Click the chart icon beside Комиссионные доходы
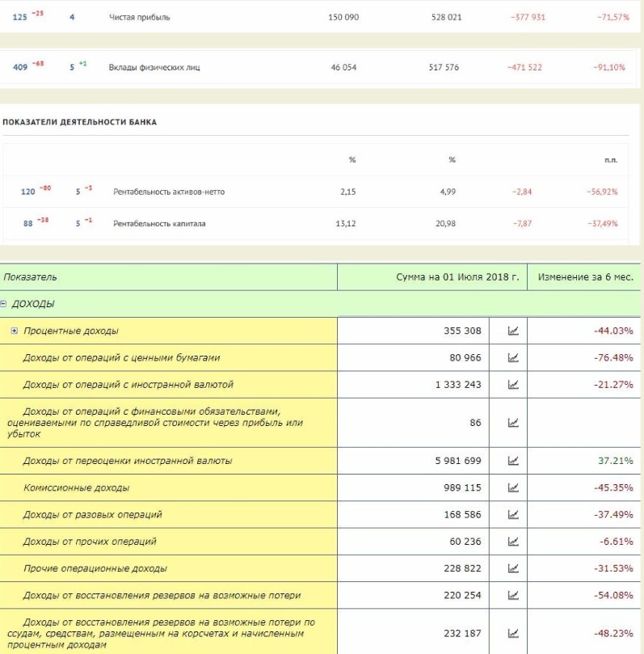Image resolution: width=644 pixels, height=654 pixels. pos(511,487)
